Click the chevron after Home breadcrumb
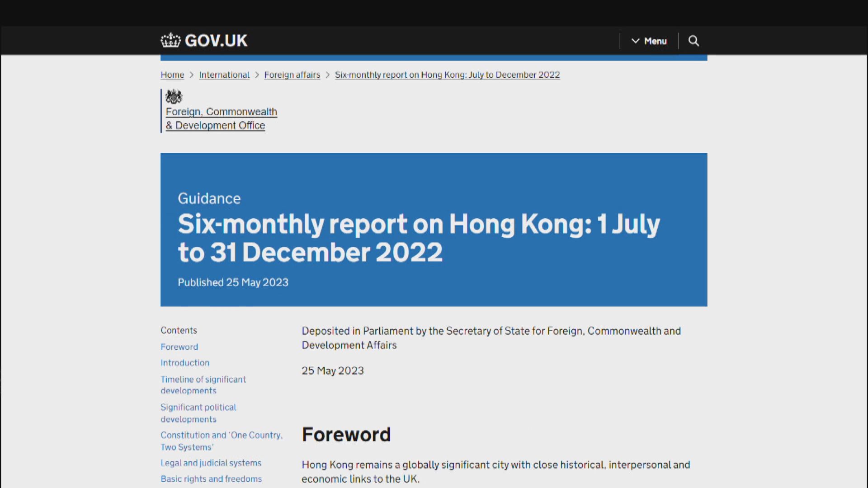The height and width of the screenshot is (488, 868). click(x=191, y=75)
